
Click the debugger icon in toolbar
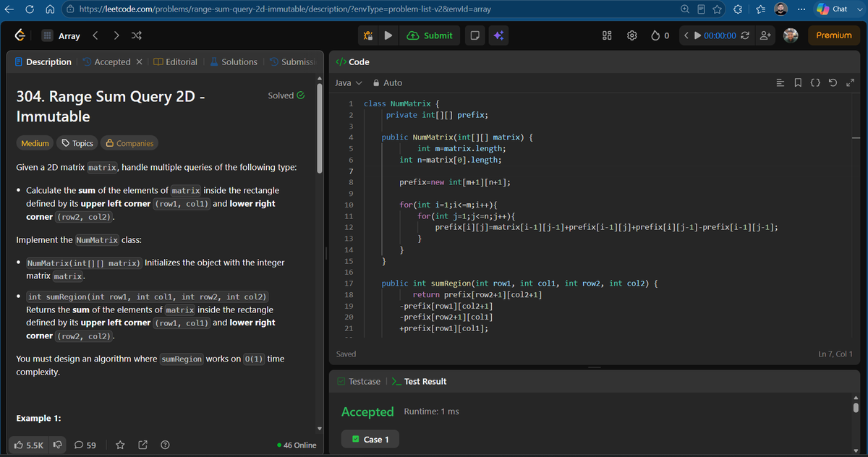[x=367, y=35]
